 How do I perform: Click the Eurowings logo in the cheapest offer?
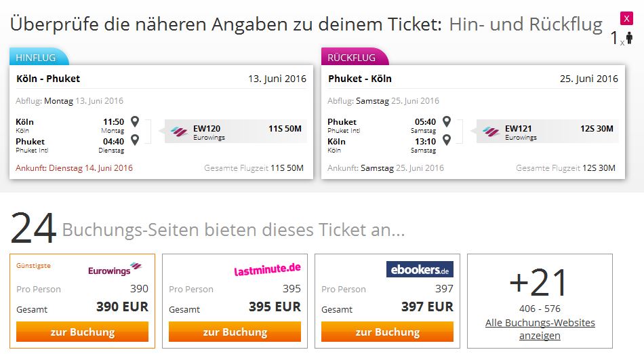coord(115,269)
